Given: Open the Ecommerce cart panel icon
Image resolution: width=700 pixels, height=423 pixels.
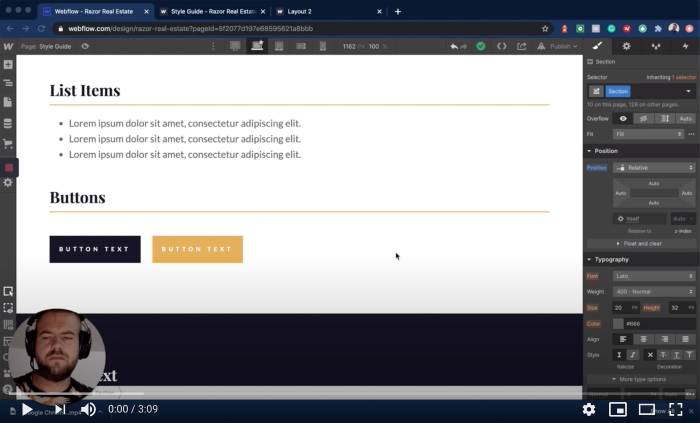Looking at the screenshot, I should click(x=8, y=144).
